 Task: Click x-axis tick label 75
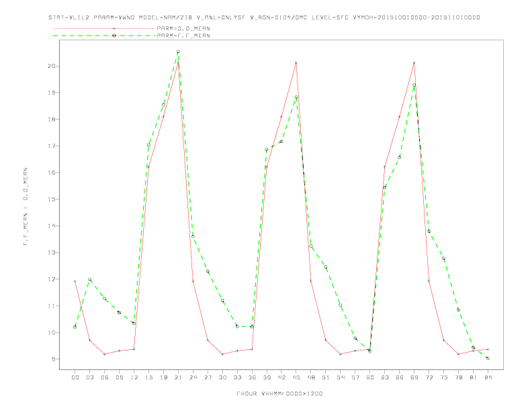coord(444,377)
